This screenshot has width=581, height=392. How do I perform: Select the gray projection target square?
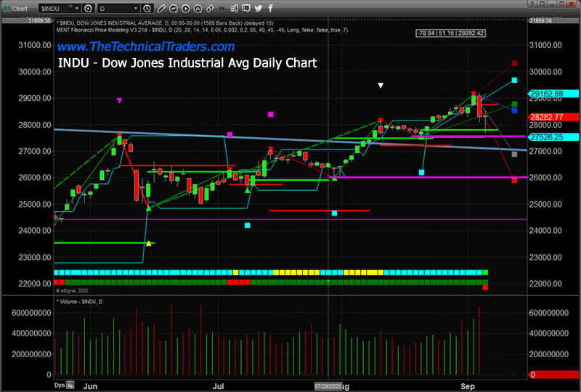click(x=514, y=154)
